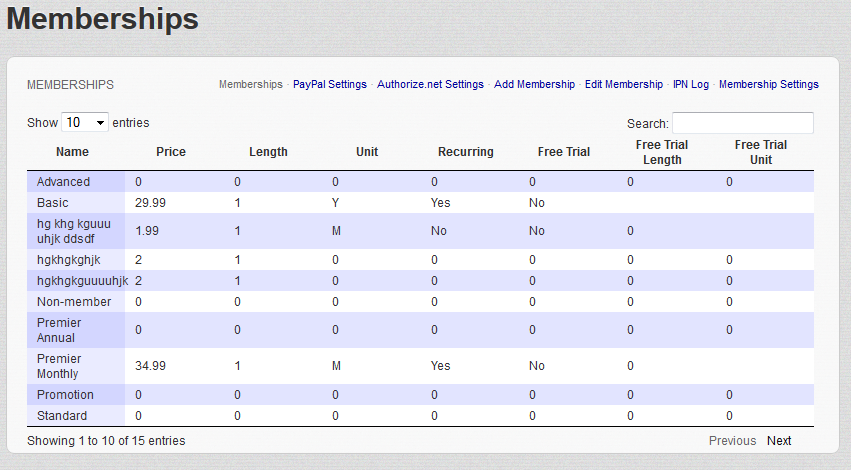Sort table by Name column

[x=72, y=152]
